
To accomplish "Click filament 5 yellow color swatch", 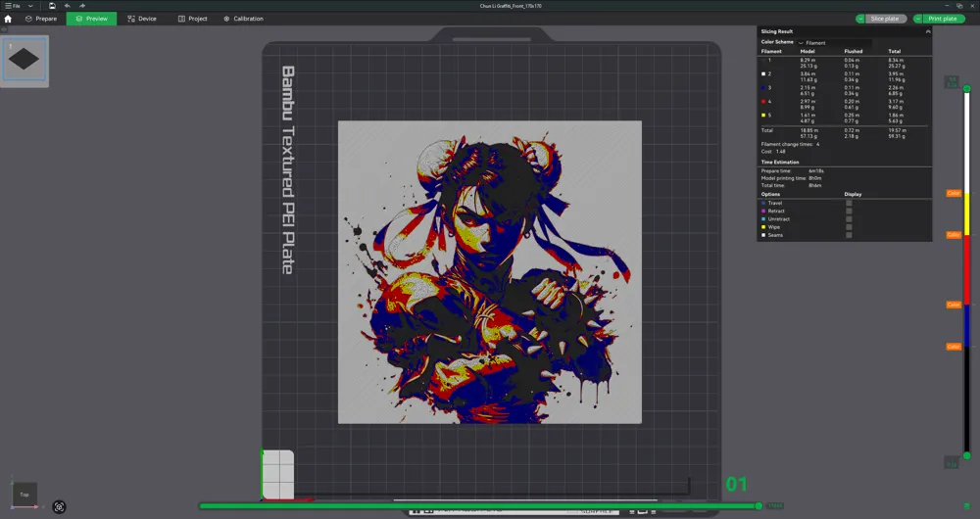I will [763, 115].
